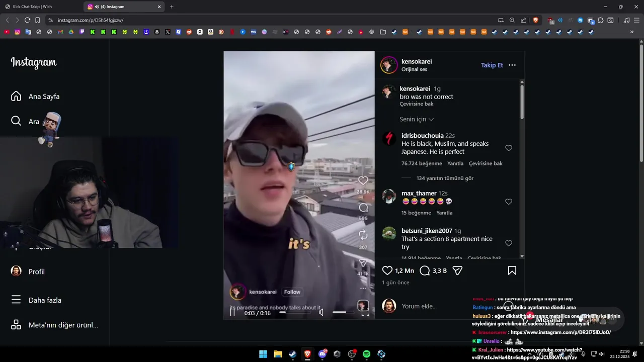Screen dimensions: 644x362
Task: Like betsuni_jiken2007's comment
Action: coord(509,243)
